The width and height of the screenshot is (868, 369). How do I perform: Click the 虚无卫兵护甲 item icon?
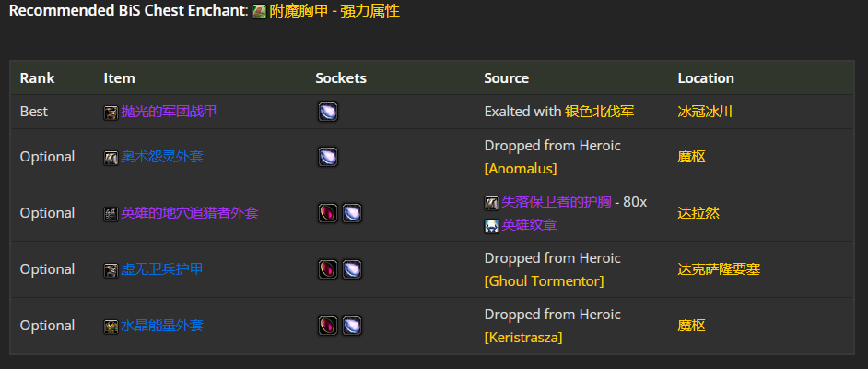111,270
